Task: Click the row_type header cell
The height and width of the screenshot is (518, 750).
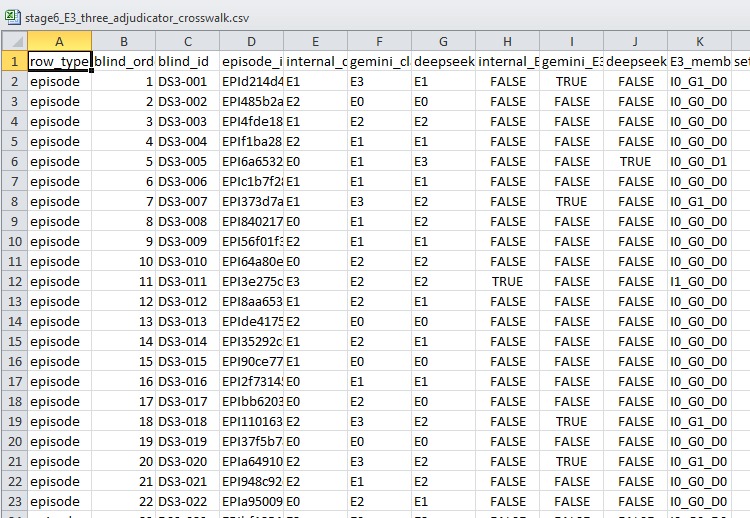Action: click(x=59, y=61)
